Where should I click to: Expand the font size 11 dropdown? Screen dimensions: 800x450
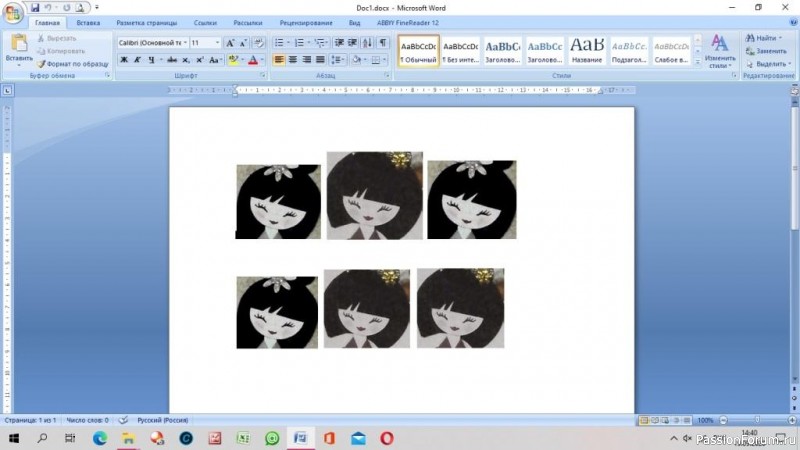pos(217,43)
